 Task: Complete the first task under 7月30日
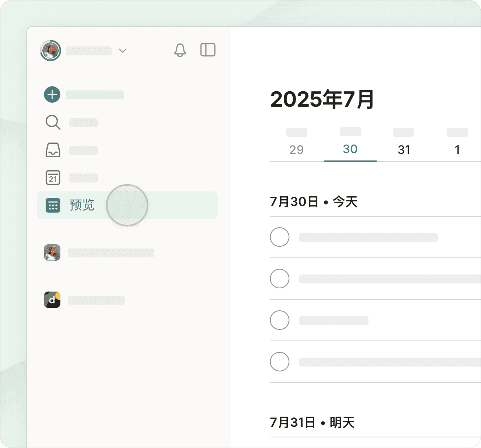(280, 237)
